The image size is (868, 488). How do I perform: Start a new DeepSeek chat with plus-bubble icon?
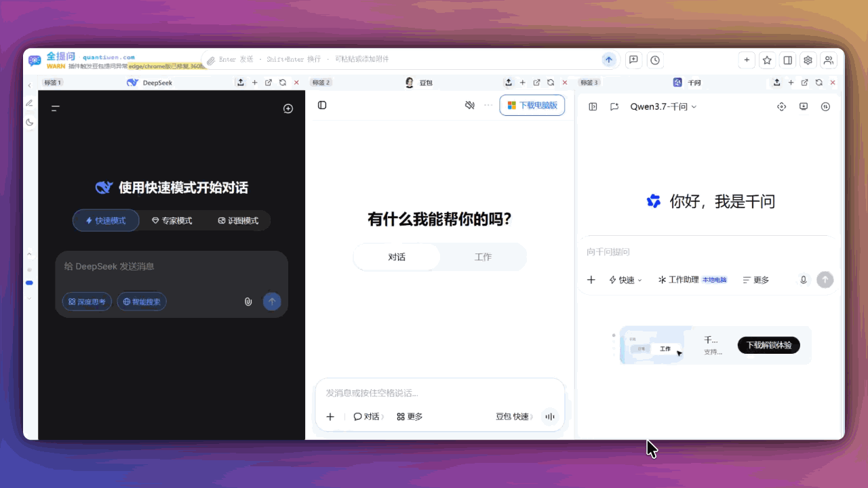click(288, 108)
